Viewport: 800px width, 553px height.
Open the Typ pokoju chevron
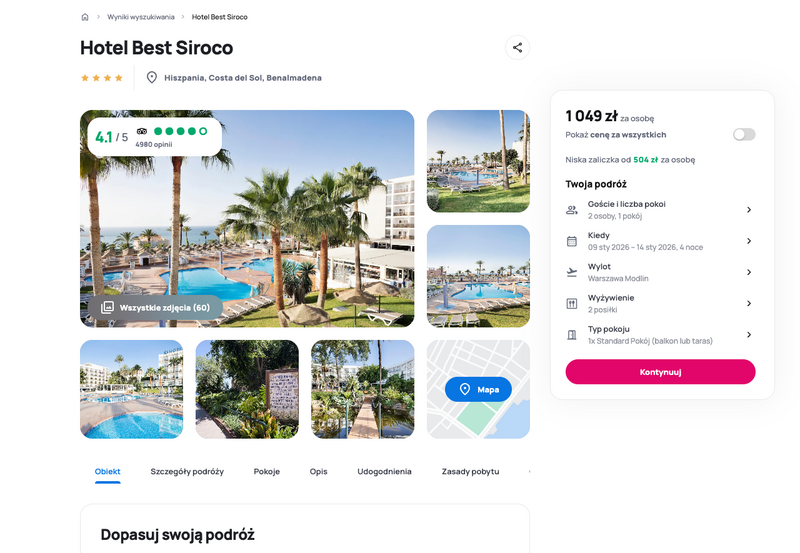coord(748,335)
